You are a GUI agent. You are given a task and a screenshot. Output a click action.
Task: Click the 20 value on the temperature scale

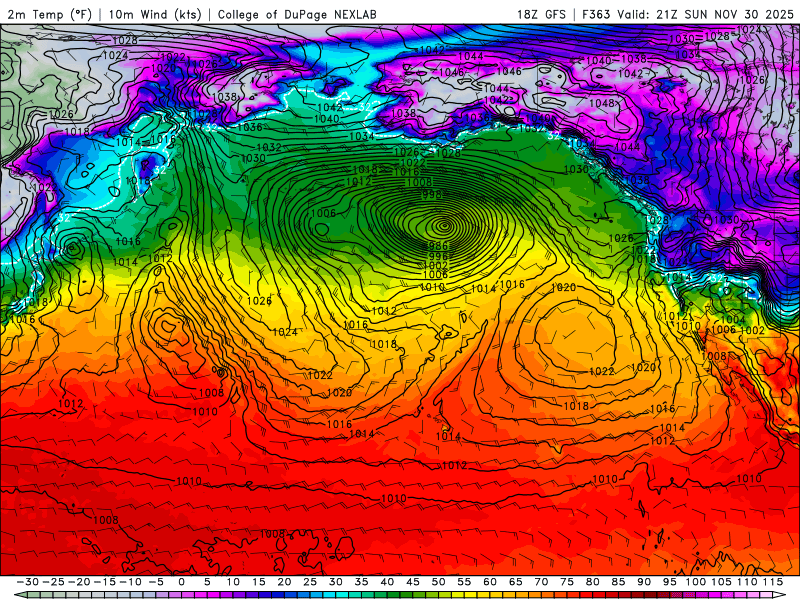point(284,582)
